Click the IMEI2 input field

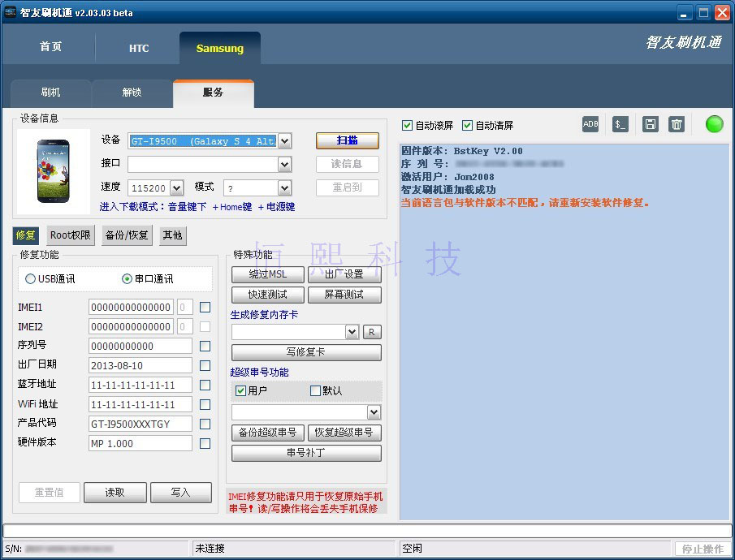pyautogui.click(x=131, y=326)
